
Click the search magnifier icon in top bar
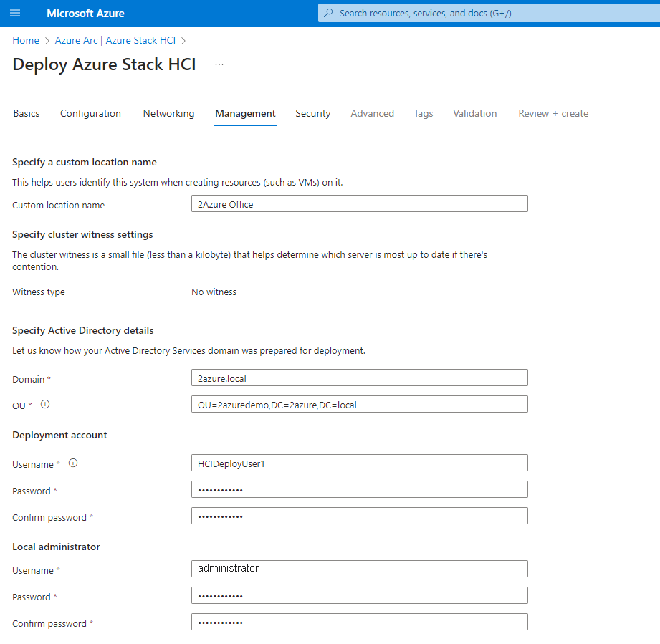tap(329, 13)
